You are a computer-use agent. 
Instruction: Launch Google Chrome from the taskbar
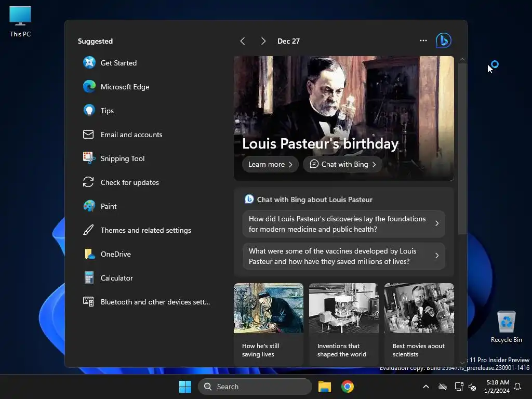(x=348, y=387)
